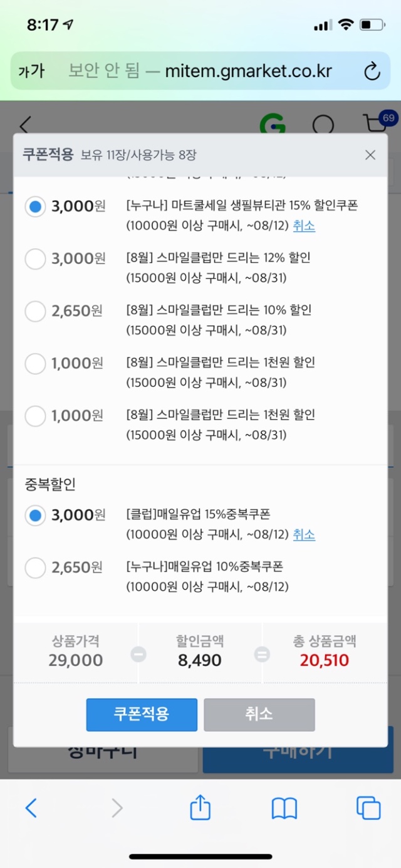The image size is (401, 868).
Task: Open Safari bookmarks book icon
Action: coord(284,808)
